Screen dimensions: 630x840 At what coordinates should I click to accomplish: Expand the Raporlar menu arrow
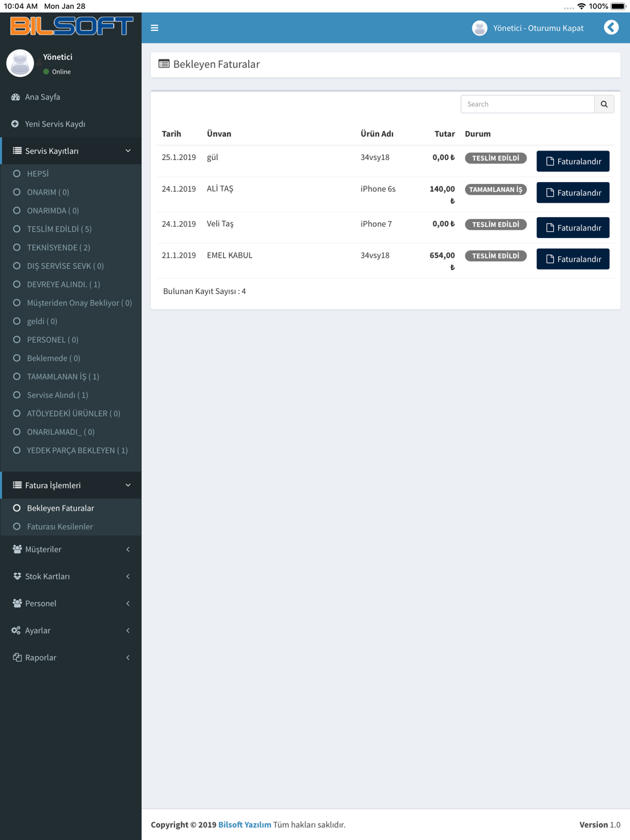click(x=128, y=657)
